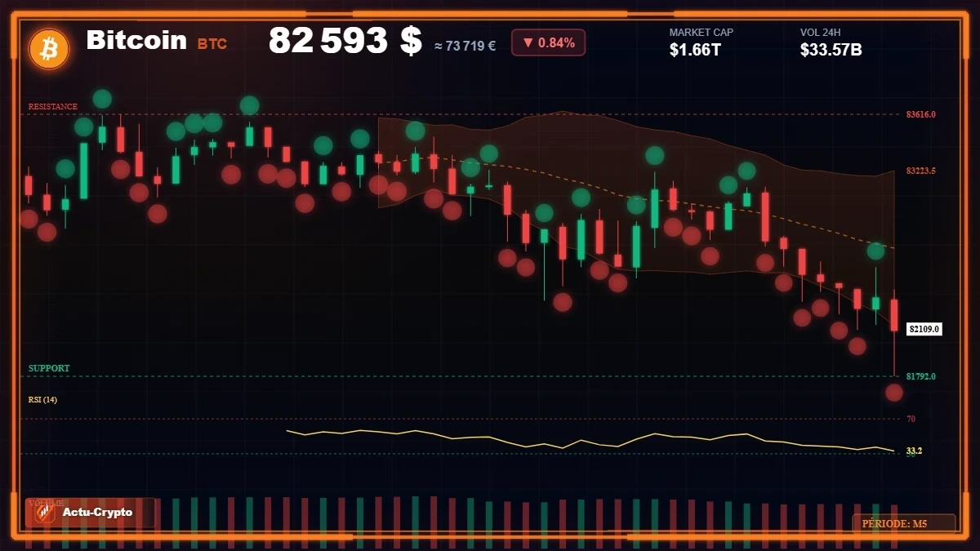Click the RSI (14) indicator label
980x551 pixels.
[42, 399]
